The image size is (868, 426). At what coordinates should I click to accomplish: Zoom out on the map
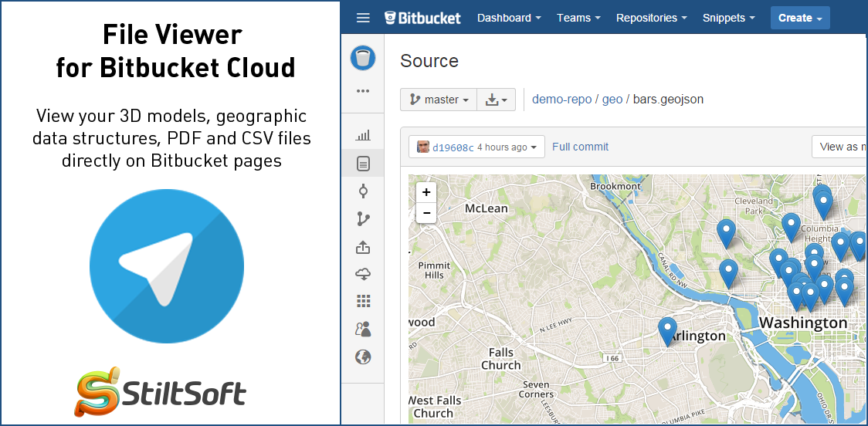click(x=426, y=212)
